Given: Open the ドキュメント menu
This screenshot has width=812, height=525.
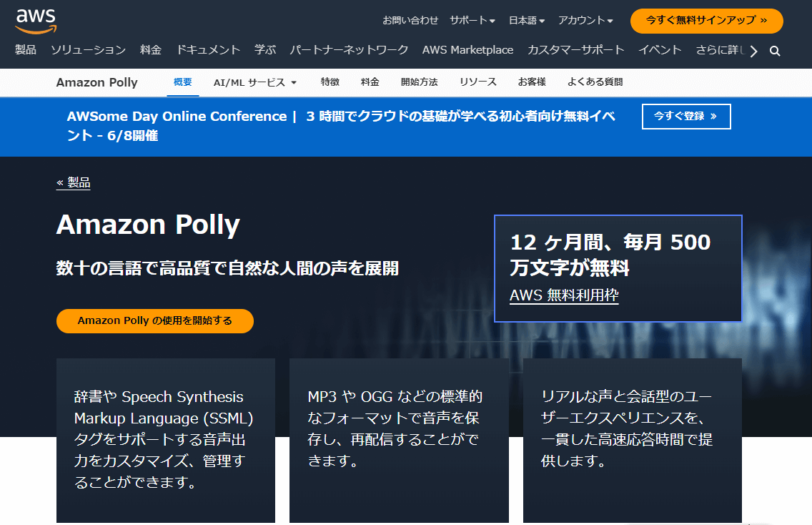Looking at the screenshot, I should point(208,50).
